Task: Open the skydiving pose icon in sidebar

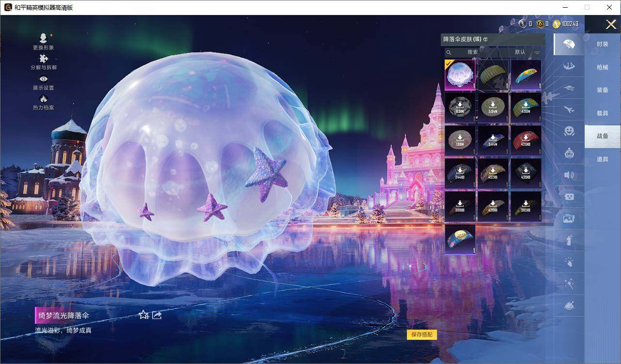Action: point(569,88)
